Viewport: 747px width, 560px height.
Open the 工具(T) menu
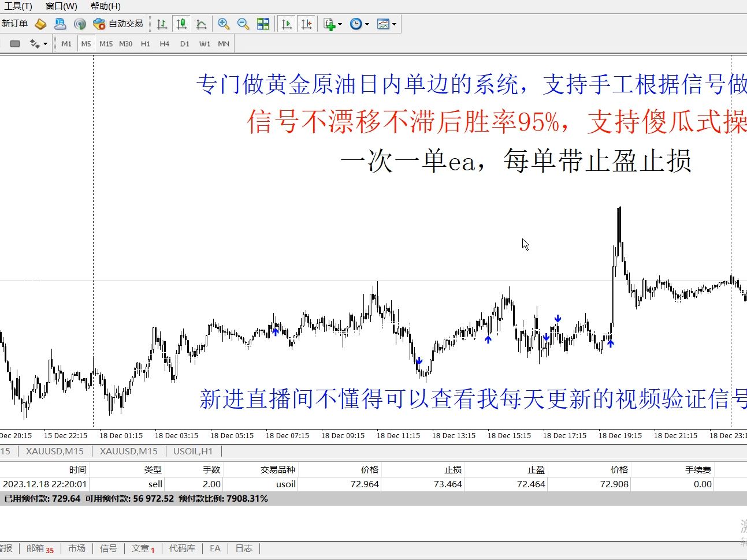click(18, 6)
